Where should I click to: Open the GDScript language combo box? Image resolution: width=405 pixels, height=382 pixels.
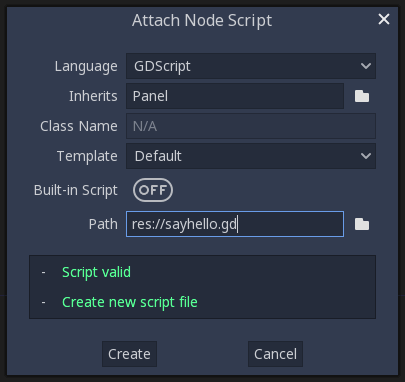(x=251, y=66)
